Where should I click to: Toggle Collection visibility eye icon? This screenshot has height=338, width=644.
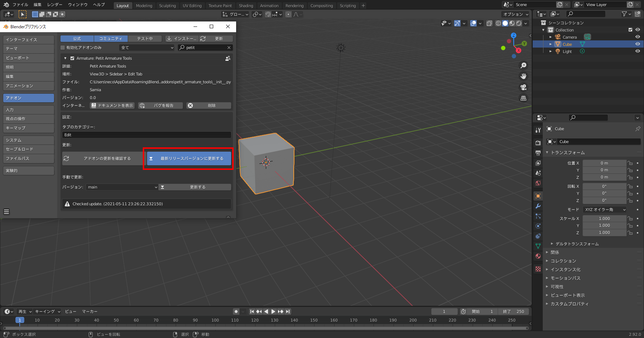pyautogui.click(x=638, y=30)
